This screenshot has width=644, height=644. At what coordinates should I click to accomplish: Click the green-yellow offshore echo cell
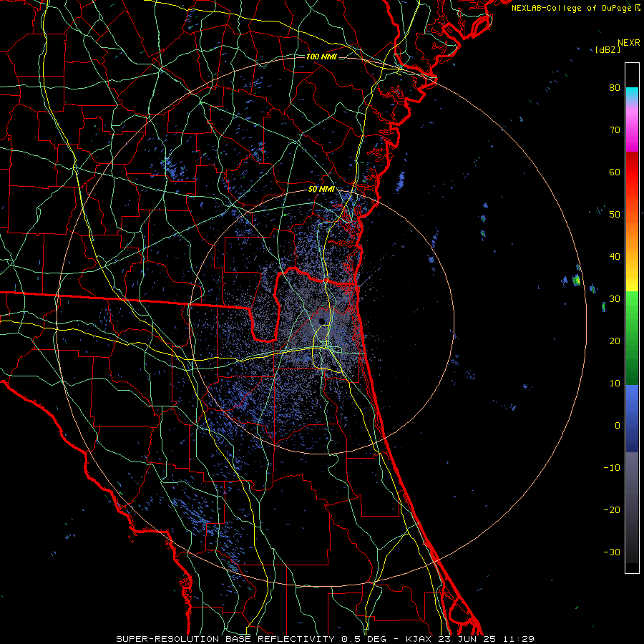(577, 280)
